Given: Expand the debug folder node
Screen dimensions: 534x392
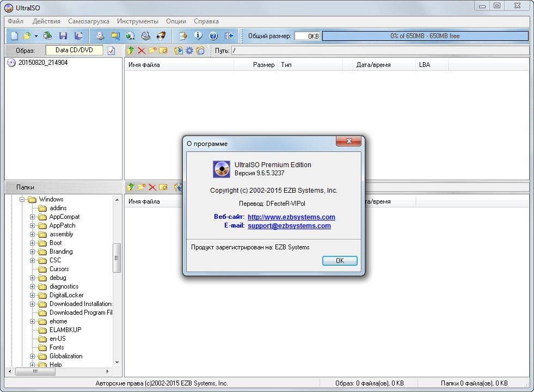Looking at the screenshot, I should 32,278.
